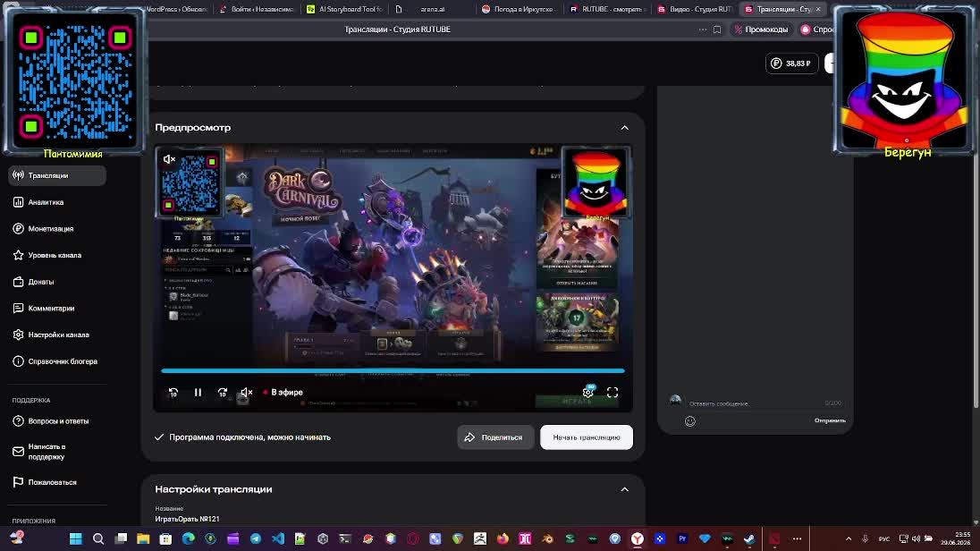The height and width of the screenshot is (551, 980).
Task: Open the three-dots menu in the address bar
Action: 703,30
